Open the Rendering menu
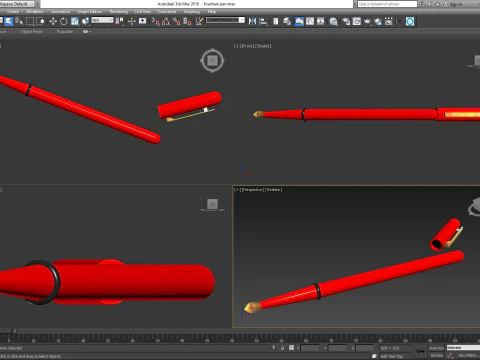This screenshot has width=480, height=360. pos(119,12)
